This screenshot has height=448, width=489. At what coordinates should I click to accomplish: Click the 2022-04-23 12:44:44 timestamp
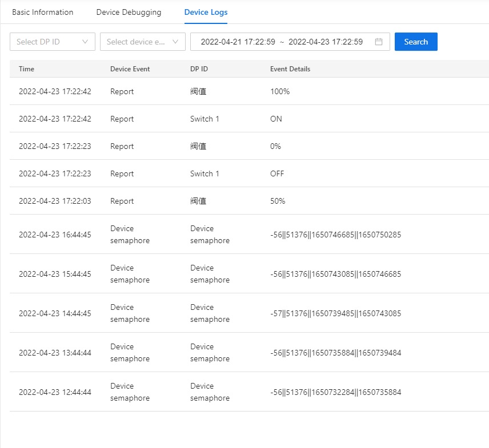[55, 392]
